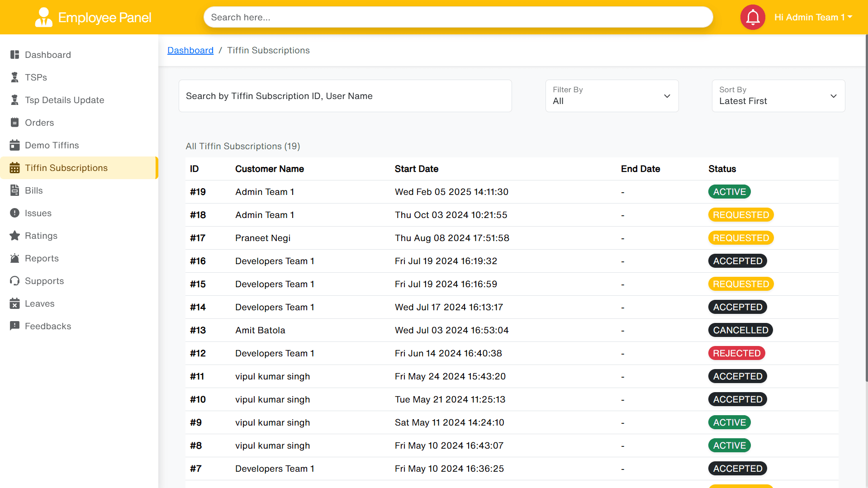Open the Filter By dropdown

tap(612, 96)
